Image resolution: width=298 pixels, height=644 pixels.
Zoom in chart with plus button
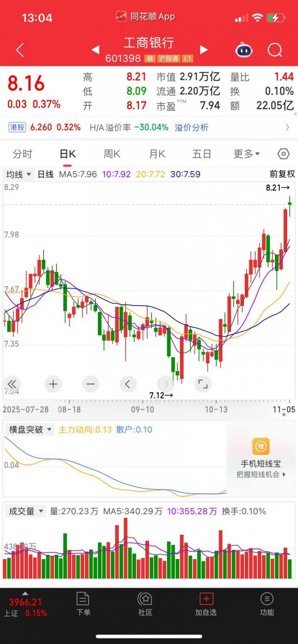coord(53,384)
